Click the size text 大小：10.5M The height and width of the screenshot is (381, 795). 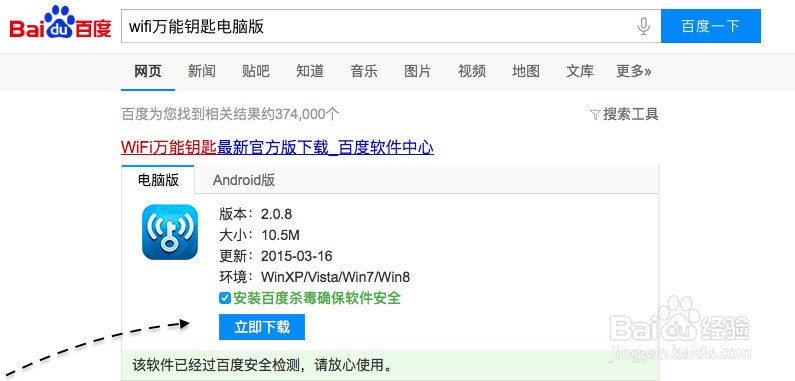pos(260,235)
